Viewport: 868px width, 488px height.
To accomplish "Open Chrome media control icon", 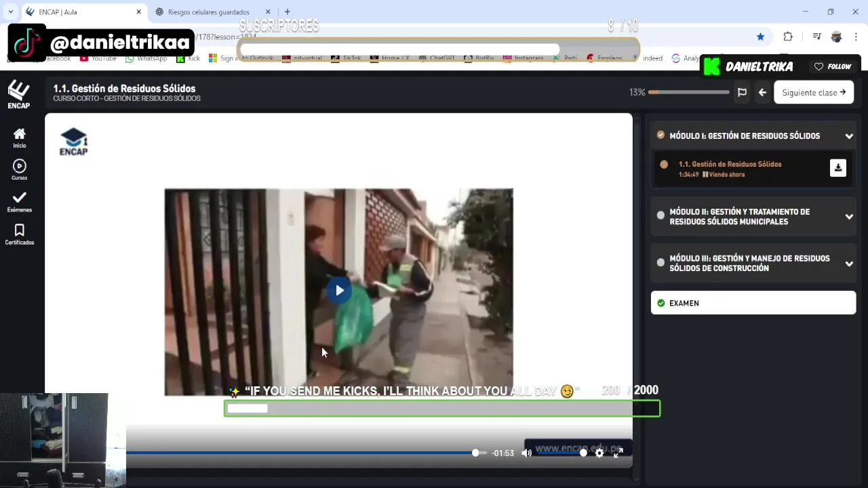I will pos(817,37).
